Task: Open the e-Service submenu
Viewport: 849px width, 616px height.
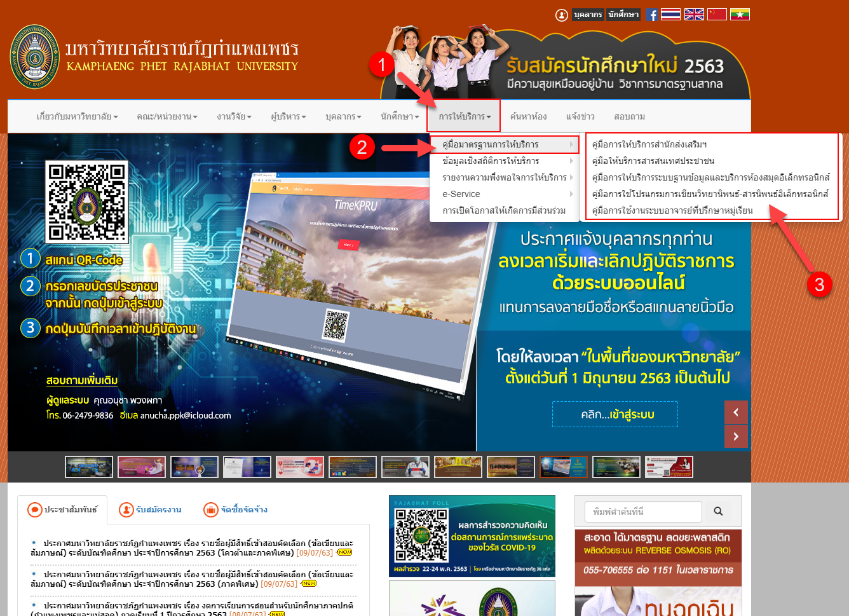Action: click(x=505, y=194)
